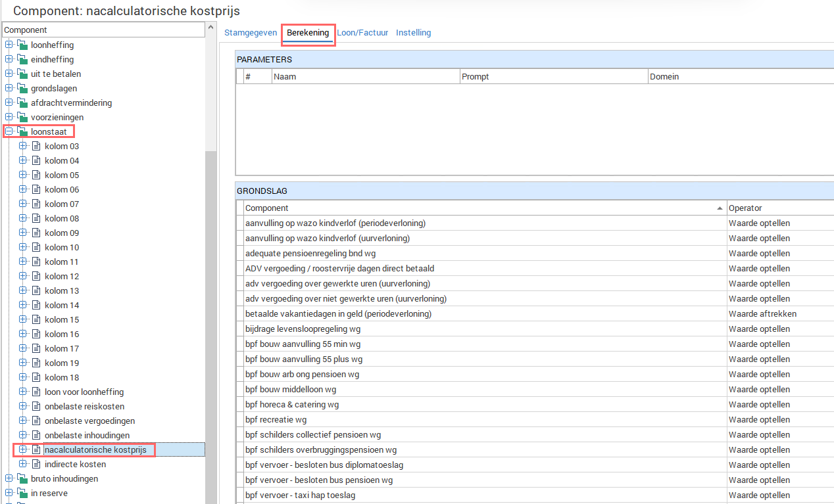
Task: Sort the grondslag list by Component column
Action: pyautogui.click(x=480, y=208)
